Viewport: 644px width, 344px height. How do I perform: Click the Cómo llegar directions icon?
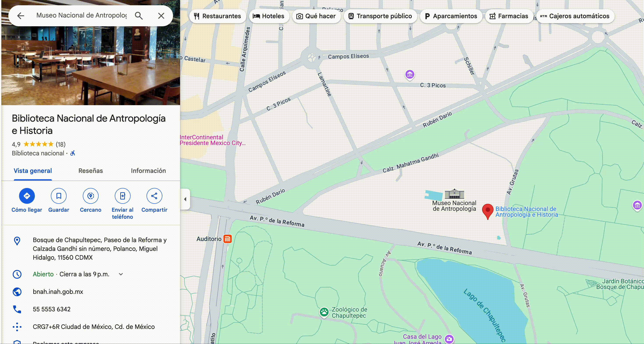pyautogui.click(x=27, y=196)
